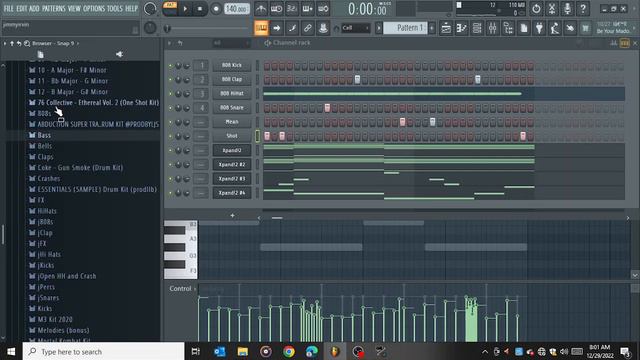Viewport: 640px width, 360px height.
Task: Start playback with the play button
Action: click(185, 9)
